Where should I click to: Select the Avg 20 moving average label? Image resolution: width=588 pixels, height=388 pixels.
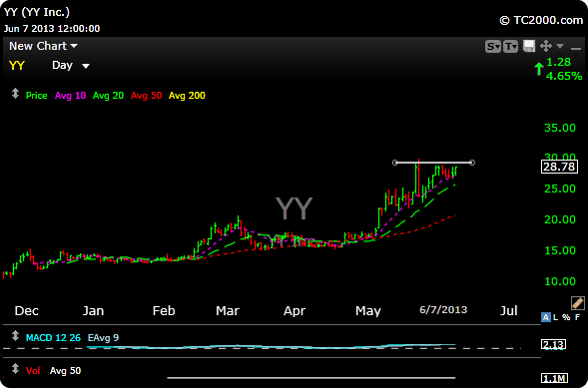click(108, 96)
